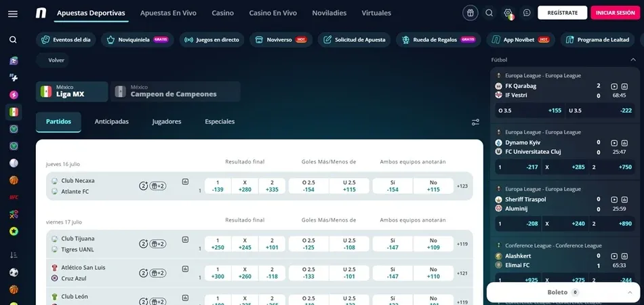644x305 pixels.
Task: Open Programa de Lealtad shortcut
Action: tap(597, 40)
